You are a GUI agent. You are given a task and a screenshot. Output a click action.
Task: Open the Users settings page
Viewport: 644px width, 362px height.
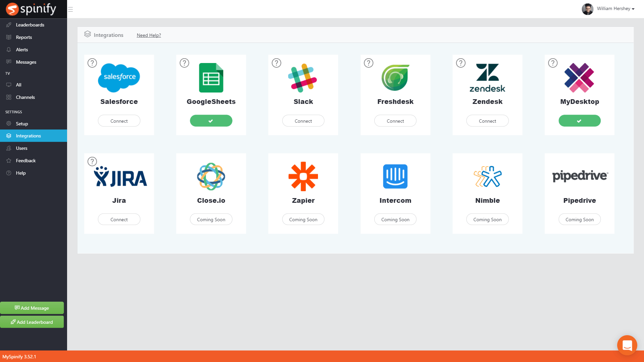coord(34,148)
